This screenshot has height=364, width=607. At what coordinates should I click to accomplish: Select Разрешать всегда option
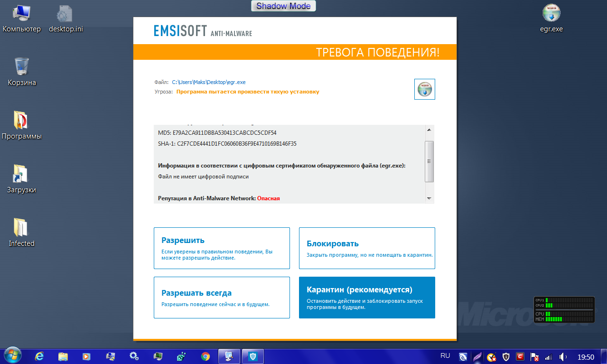click(x=222, y=298)
